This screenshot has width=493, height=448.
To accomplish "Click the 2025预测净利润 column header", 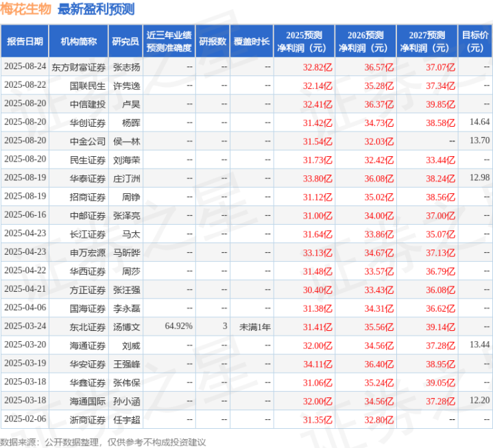I will pos(304,41).
